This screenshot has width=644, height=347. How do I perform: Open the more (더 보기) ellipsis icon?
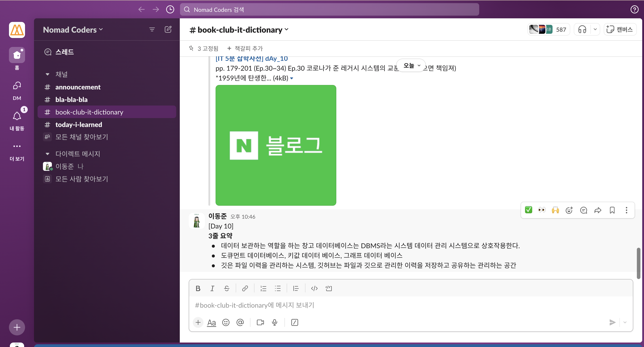pyautogui.click(x=17, y=146)
